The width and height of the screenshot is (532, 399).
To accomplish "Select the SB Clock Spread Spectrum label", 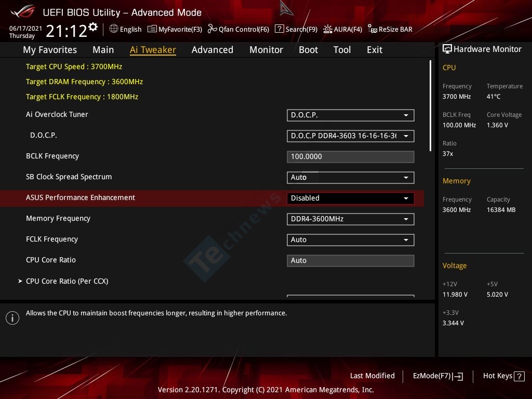I will pyautogui.click(x=69, y=177).
